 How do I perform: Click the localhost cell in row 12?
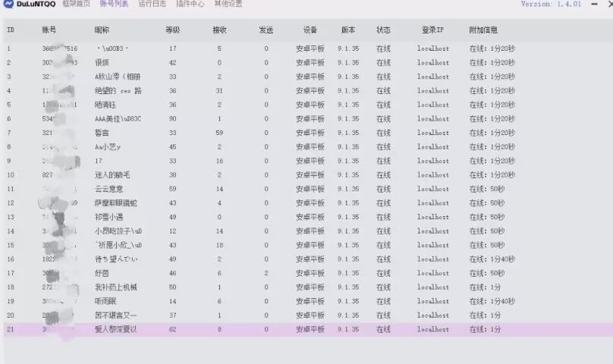click(432, 203)
